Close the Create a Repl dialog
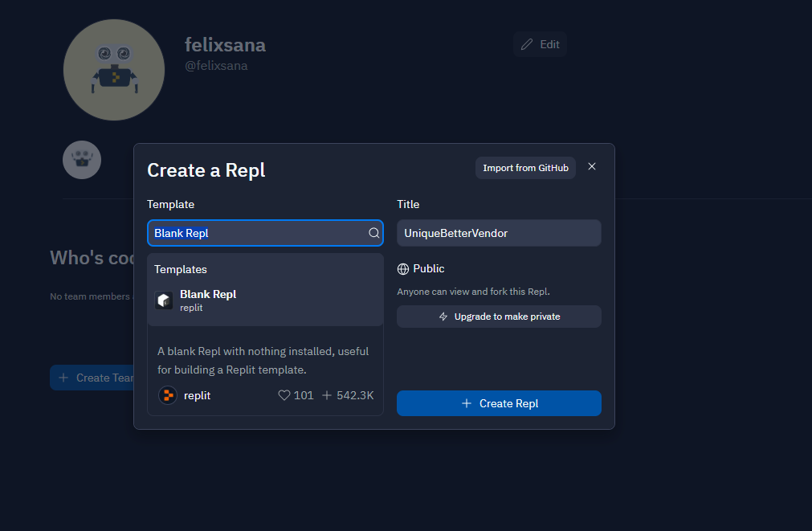 592,166
